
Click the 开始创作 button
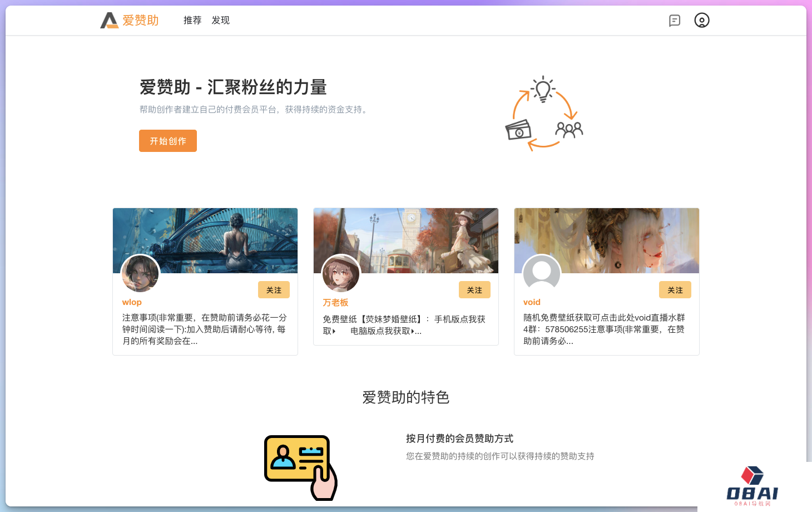tap(168, 141)
